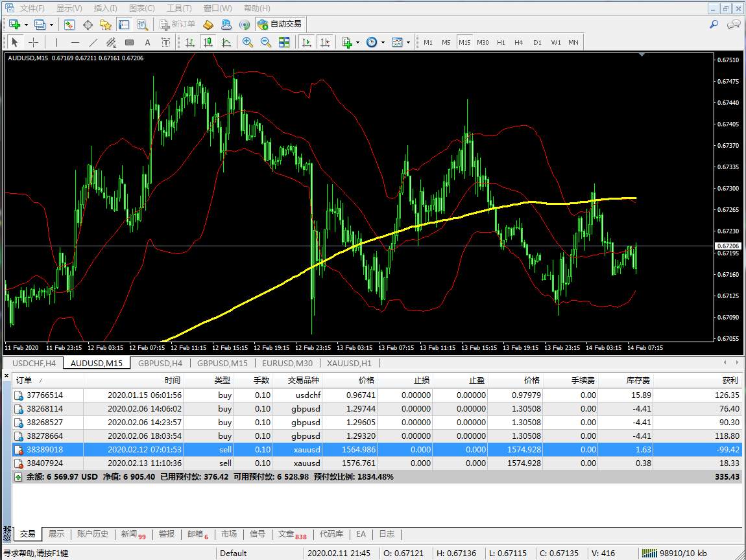Image resolution: width=746 pixels, height=560 pixels.
Task: Tile chart windows with grid icon
Action: point(284,42)
